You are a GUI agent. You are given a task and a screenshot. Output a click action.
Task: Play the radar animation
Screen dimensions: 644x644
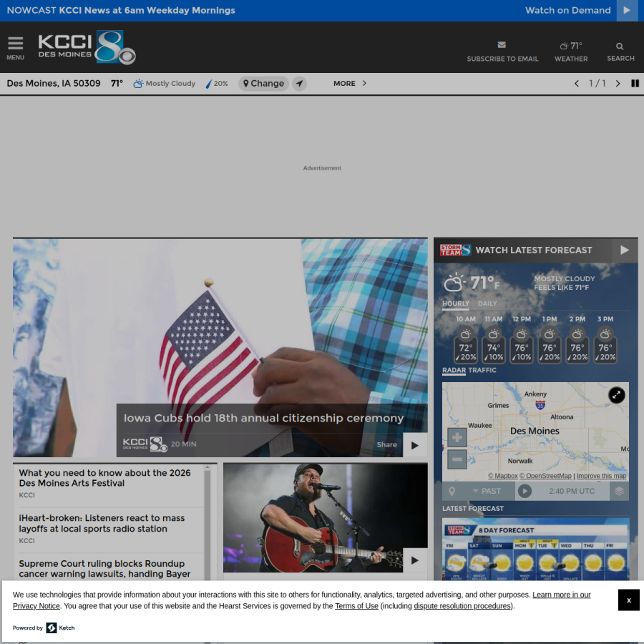[x=525, y=491]
